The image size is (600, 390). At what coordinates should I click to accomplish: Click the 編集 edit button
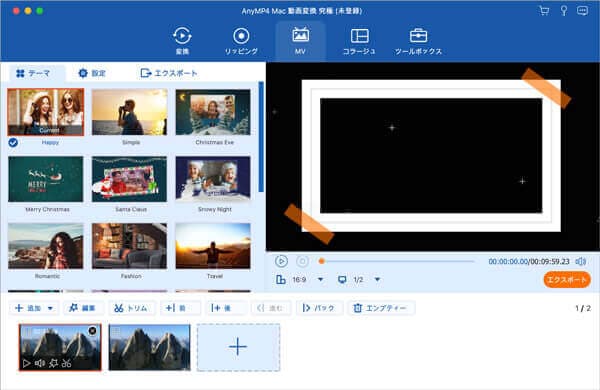click(x=82, y=308)
